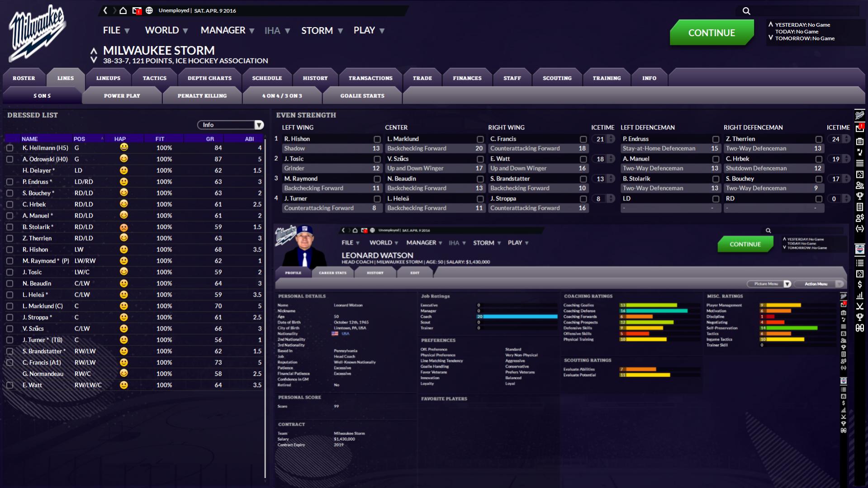Switch to the Tactics tab
This screenshot has width=868, height=488.
(154, 78)
